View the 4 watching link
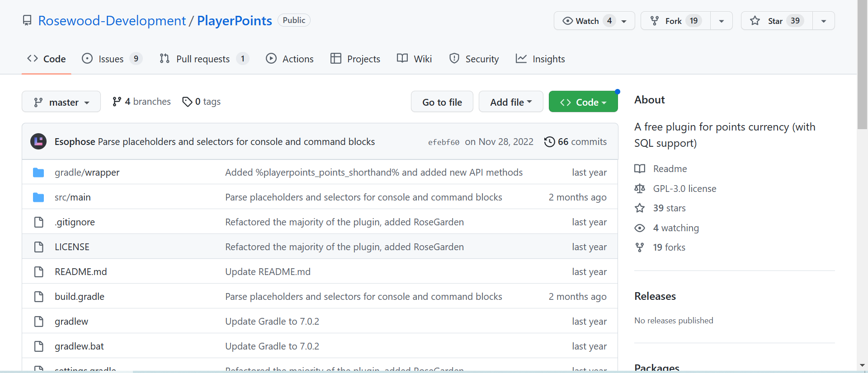Image resolution: width=868 pixels, height=373 pixels. coord(676,228)
